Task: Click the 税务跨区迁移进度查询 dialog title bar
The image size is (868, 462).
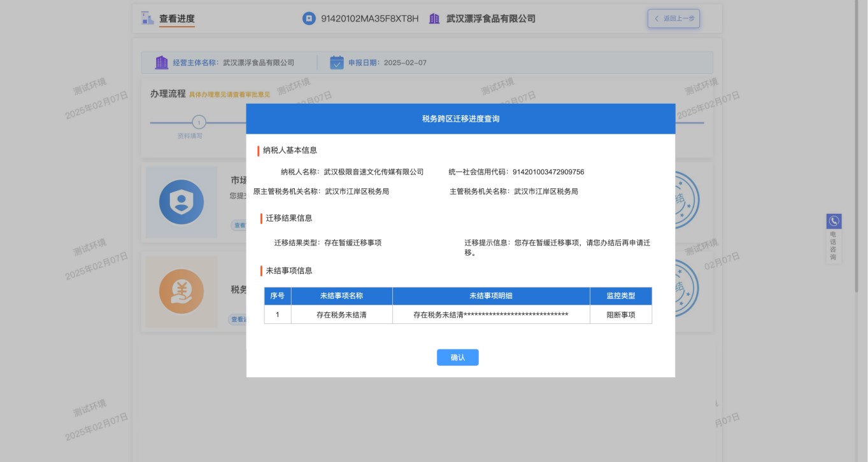Action: tap(460, 118)
